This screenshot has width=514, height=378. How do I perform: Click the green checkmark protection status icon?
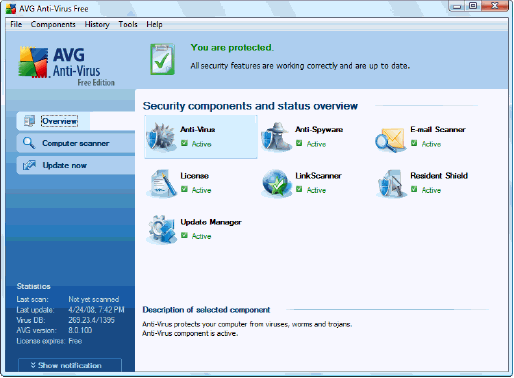click(x=162, y=59)
